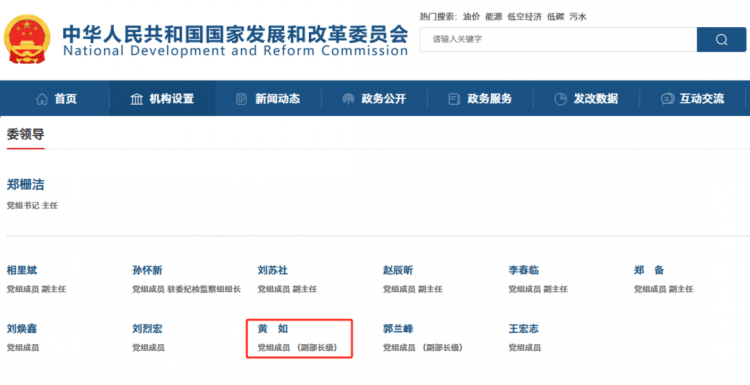Image resolution: width=750 pixels, height=385 pixels.
Task: Click the document icon beside 政务服务
Action: pyautogui.click(x=454, y=99)
